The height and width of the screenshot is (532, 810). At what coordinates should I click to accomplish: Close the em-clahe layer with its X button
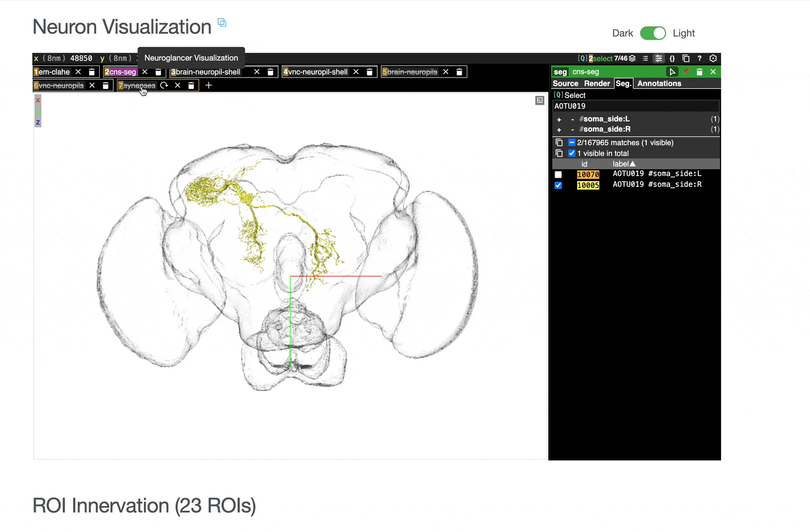[x=79, y=72]
